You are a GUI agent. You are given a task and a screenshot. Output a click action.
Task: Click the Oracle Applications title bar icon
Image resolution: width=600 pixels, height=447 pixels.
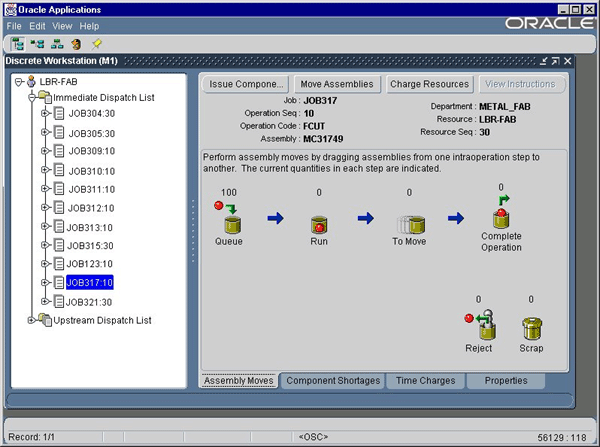[x=11, y=10]
